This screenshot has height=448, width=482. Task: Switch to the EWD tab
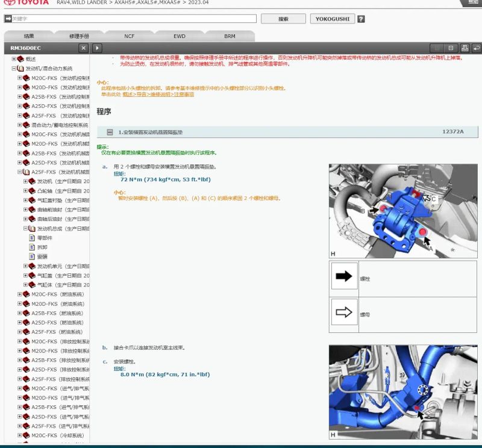tap(180, 36)
